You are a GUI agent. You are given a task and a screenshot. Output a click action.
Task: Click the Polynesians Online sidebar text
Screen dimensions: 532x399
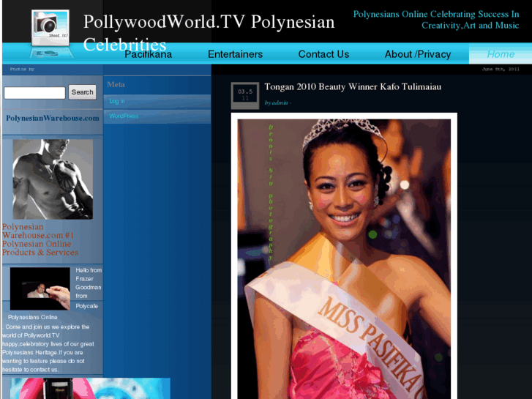click(33, 317)
